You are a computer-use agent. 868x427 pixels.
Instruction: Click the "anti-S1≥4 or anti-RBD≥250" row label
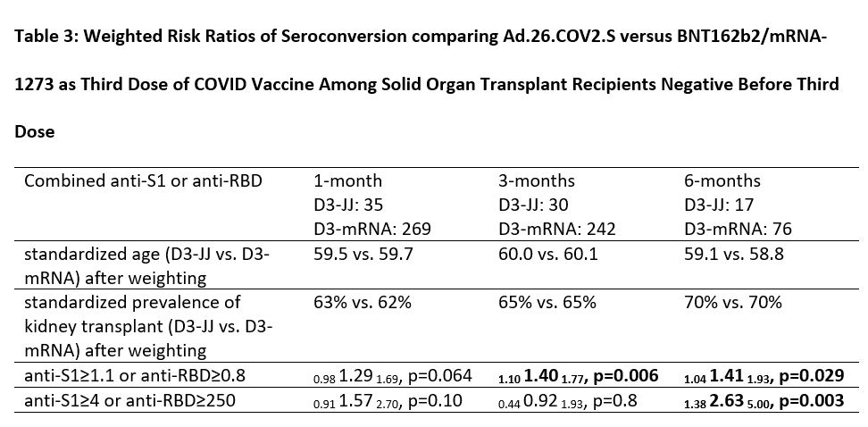(129, 400)
